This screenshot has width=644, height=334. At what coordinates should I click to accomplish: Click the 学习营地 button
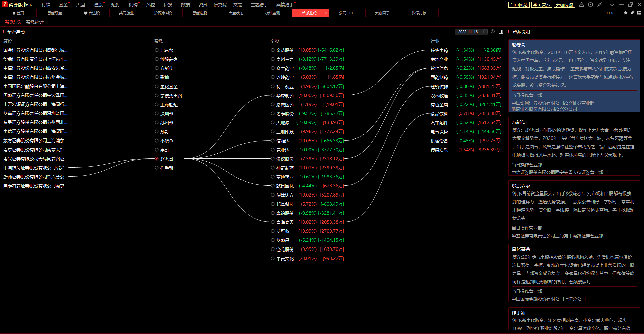[542, 5]
